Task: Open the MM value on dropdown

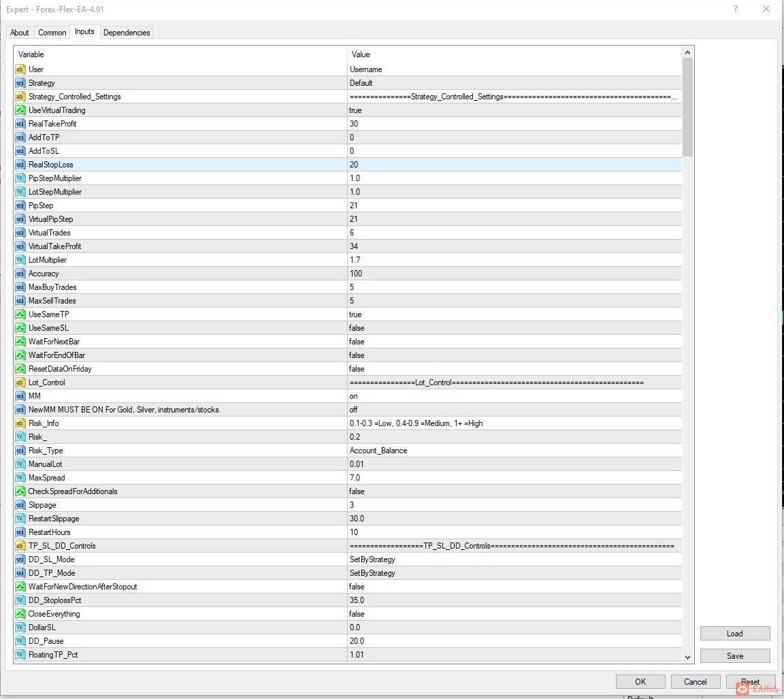Action: pyautogui.click(x=514, y=396)
